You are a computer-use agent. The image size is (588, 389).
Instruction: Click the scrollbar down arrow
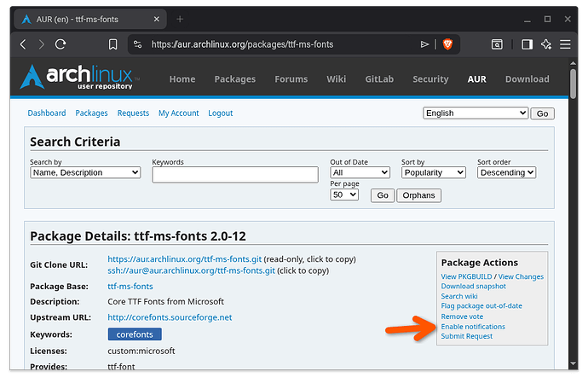click(573, 363)
